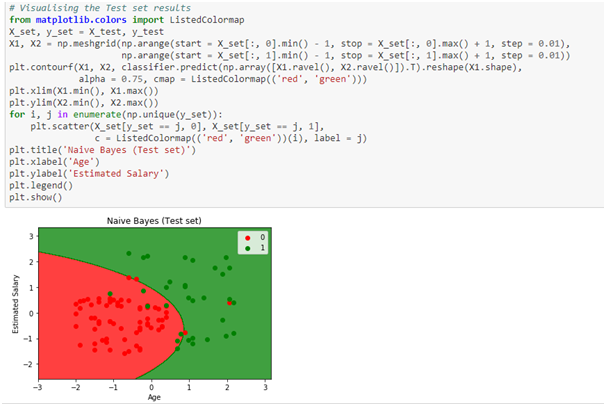Click the 'X_set, y_set = X_test, y_test' line
The width and height of the screenshot is (606, 406).
(x=87, y=32)
